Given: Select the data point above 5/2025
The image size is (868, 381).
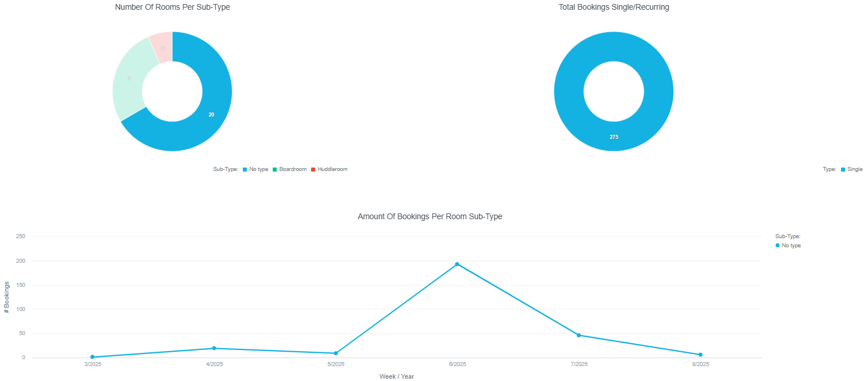Looking at the screenshot, I should [x=336, y=353].
